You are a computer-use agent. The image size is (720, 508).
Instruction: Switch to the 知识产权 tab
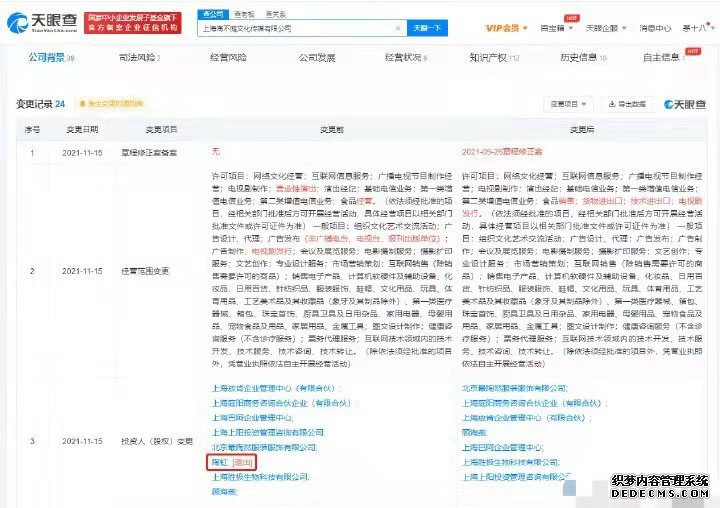point(494,57)
